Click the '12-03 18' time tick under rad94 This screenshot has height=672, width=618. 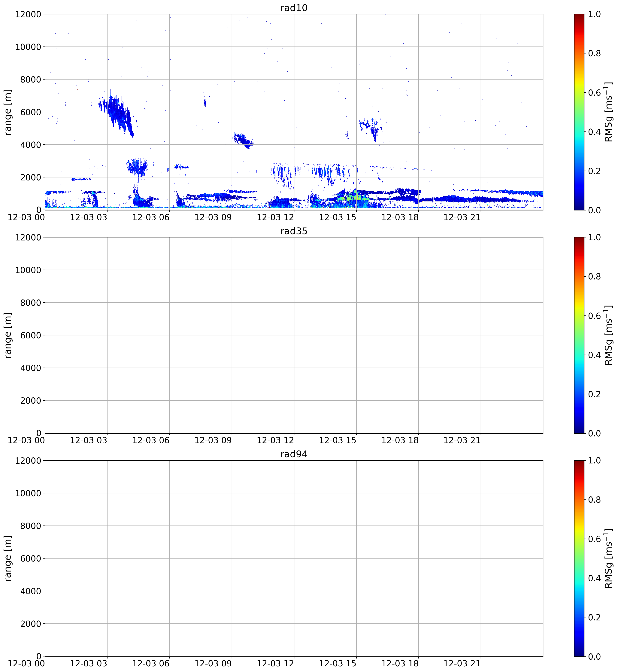point(400,664)
